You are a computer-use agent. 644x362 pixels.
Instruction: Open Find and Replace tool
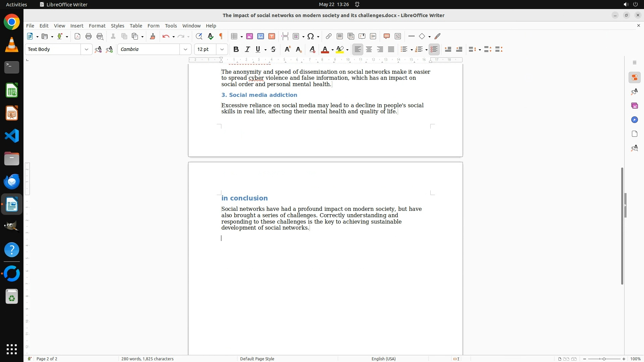(199, 36)
